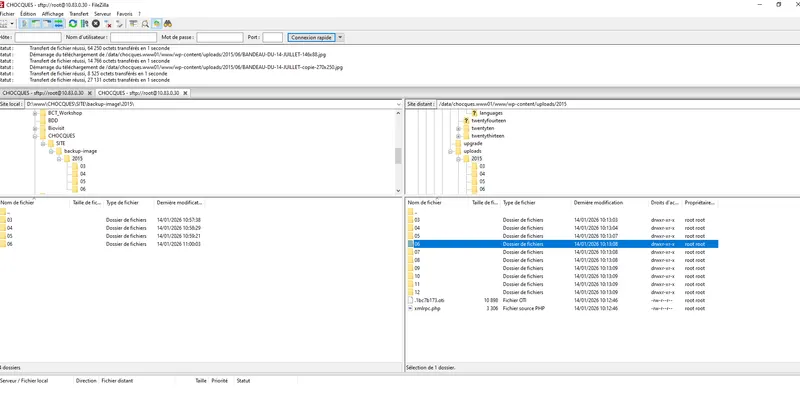Click the Nom d'utilisateur input field
800x418 pixels.
(x=134, y=37)
